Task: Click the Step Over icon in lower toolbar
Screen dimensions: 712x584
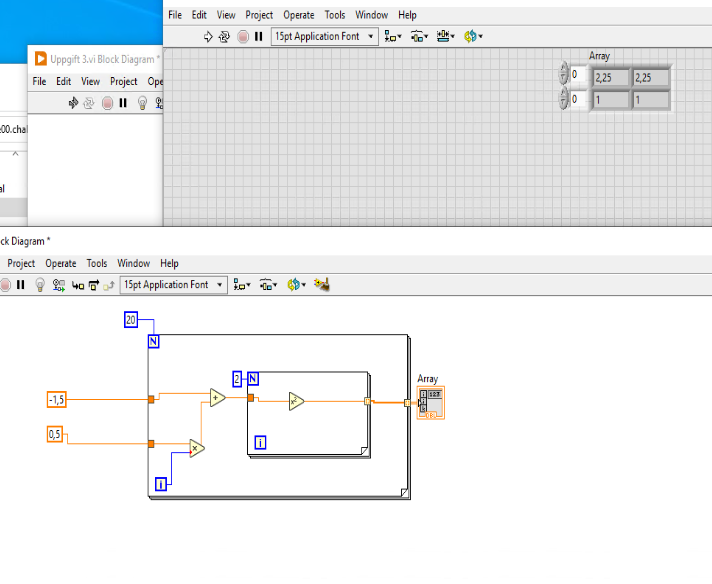Action: point(93,285)
